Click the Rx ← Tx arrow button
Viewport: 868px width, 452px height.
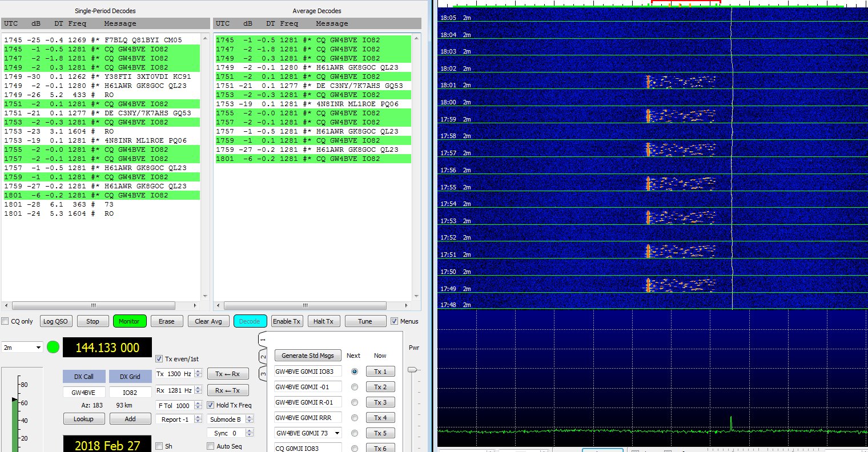227,390
